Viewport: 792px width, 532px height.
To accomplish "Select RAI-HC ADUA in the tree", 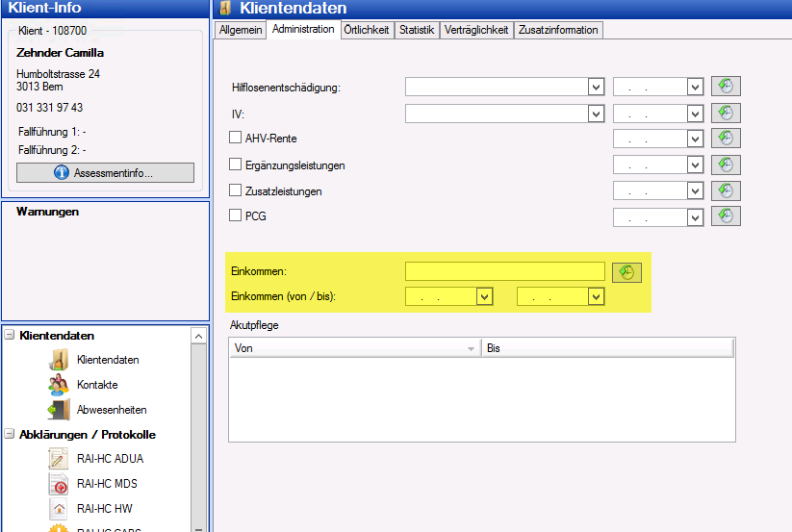I will (x=110, y=459).
